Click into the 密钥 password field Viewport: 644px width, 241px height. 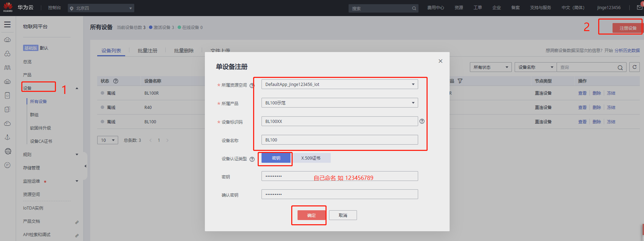pos(339,176)
